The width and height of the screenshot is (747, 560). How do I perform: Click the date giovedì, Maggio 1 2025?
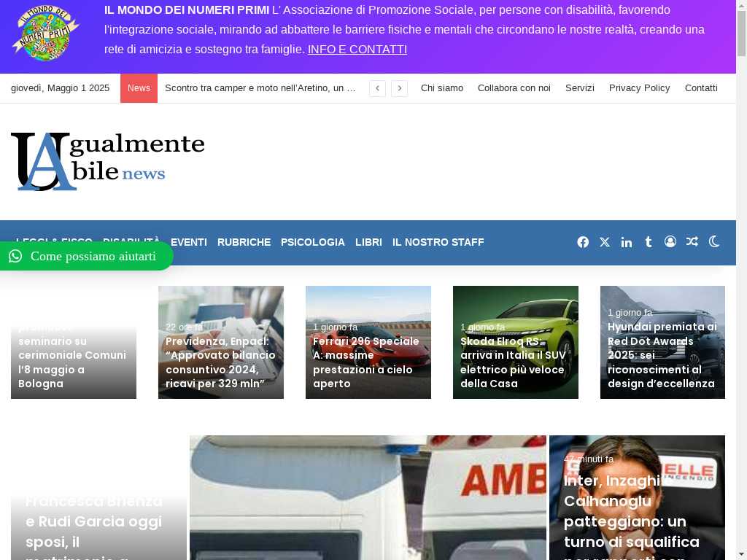[60, 88]
